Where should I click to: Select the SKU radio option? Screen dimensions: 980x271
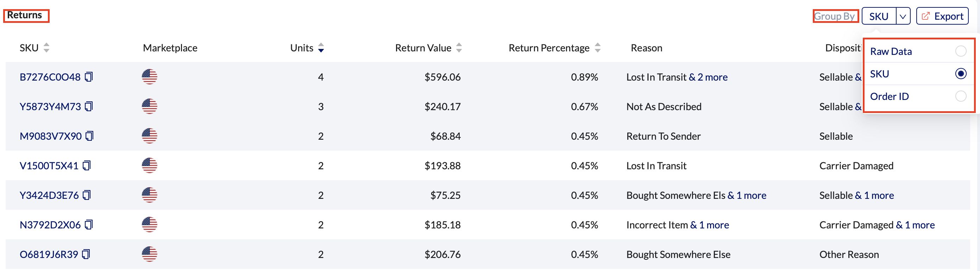(960, 74)
